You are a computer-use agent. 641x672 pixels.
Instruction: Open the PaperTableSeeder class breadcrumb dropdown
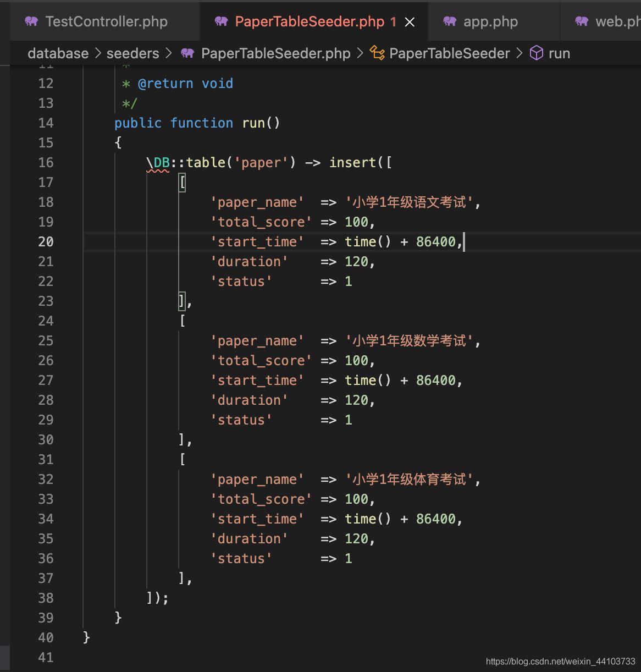(x=449, y=53)
